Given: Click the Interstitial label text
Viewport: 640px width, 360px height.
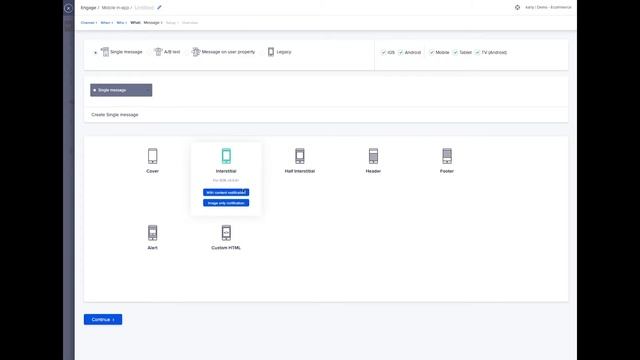Looking at the screenshot, I should pyautogui.click(x=226, y=171).
